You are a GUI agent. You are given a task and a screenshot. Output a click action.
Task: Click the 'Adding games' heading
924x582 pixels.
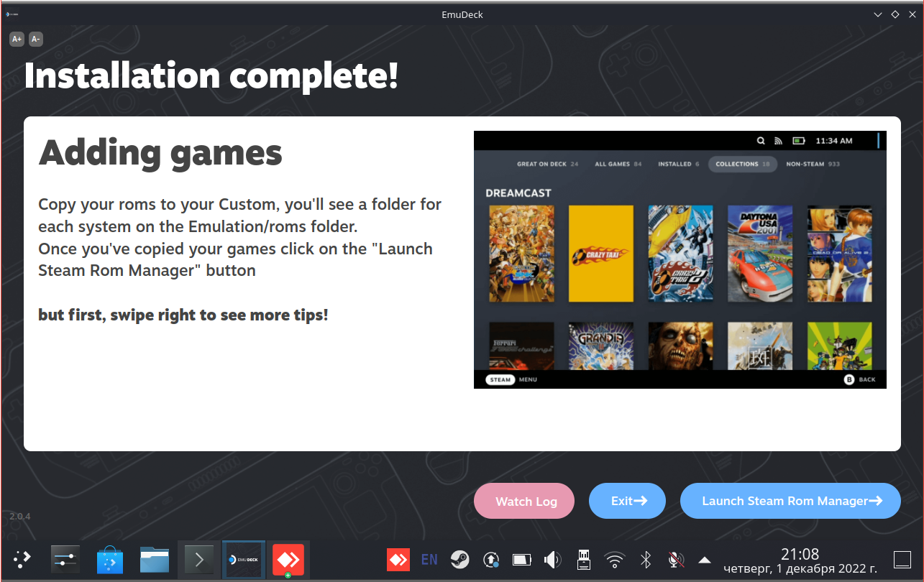[x=160, y=152]
